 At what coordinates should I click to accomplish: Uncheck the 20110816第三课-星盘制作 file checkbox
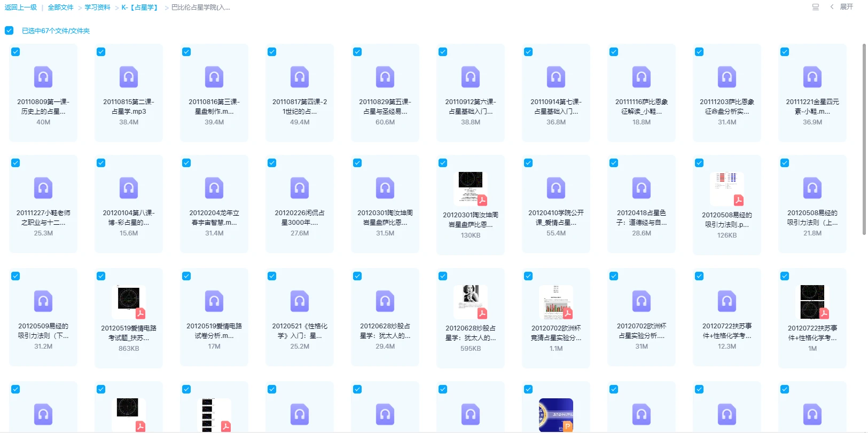(186, 52)
